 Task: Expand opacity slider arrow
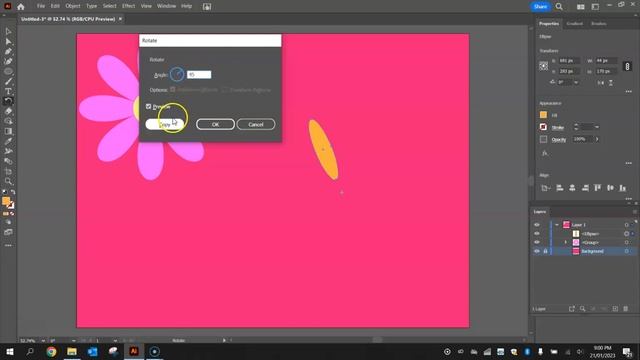597,139
